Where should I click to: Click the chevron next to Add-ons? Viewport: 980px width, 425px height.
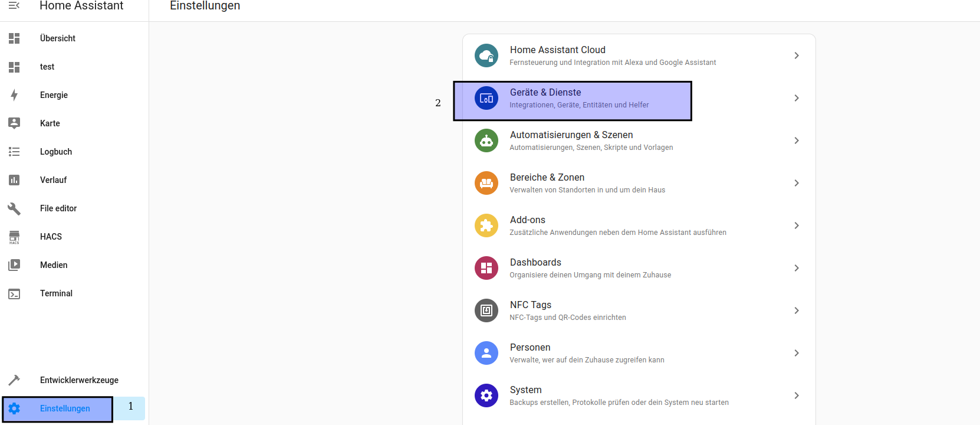point(796,225)
